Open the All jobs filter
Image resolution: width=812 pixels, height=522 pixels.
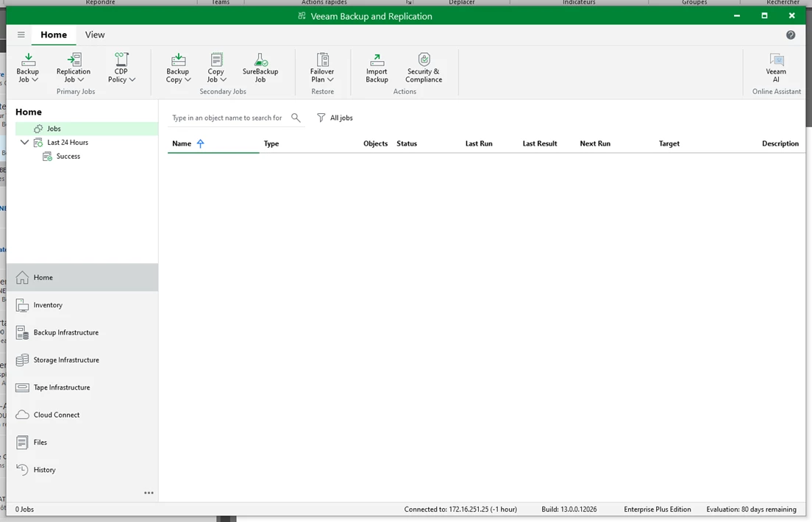[x=335, y=118]
